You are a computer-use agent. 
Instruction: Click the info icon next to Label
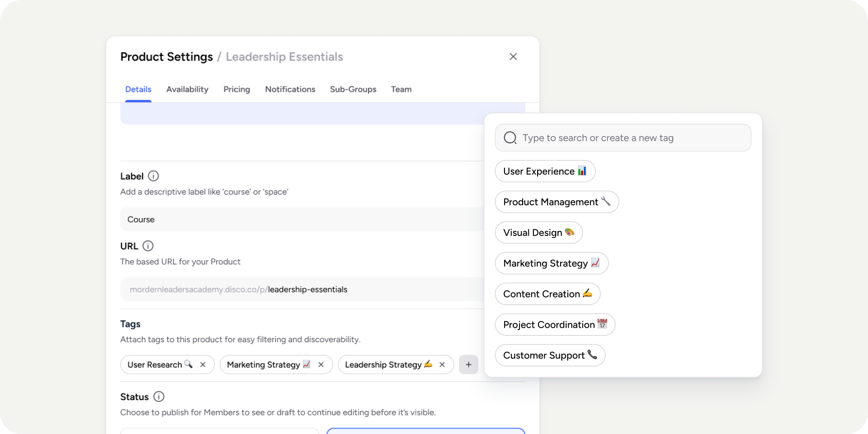[x=154, y=176]
